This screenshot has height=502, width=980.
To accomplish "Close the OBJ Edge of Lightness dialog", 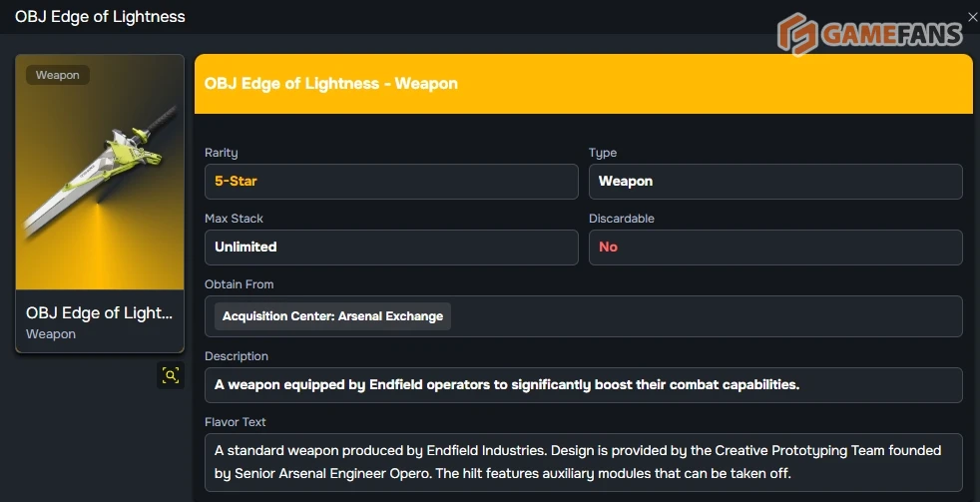I will pyautogui.click(x=973, y=17).
